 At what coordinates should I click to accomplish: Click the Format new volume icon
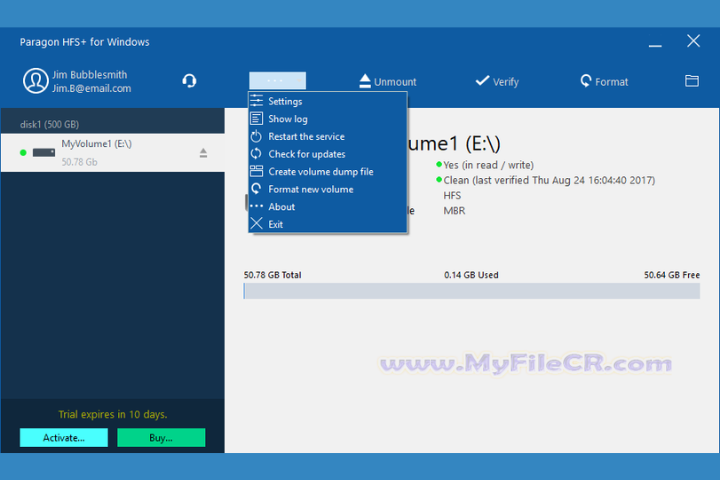(256, 189)
